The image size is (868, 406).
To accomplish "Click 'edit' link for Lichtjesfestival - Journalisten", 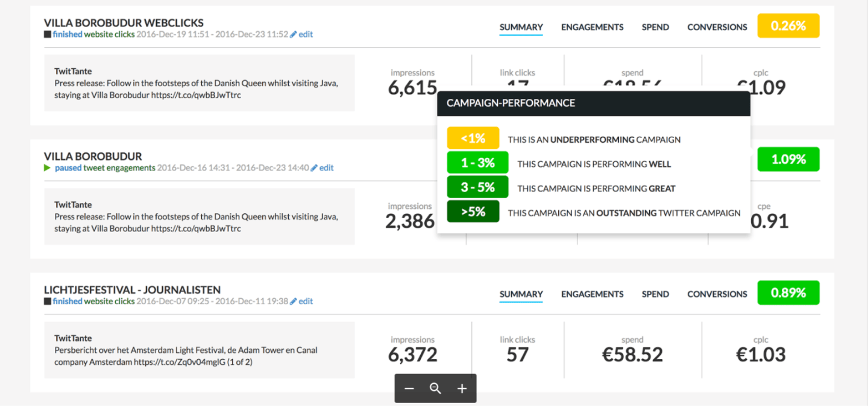I will [306, 301].
